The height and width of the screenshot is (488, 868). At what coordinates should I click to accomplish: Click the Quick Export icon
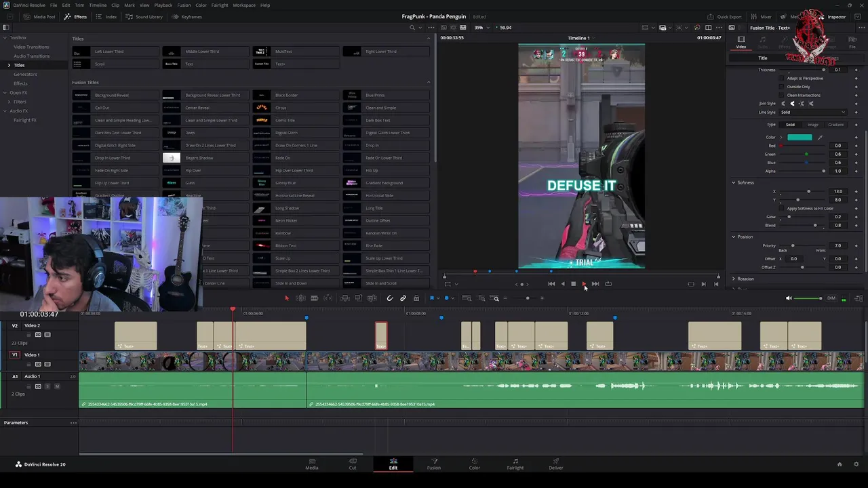click(711, 17)
